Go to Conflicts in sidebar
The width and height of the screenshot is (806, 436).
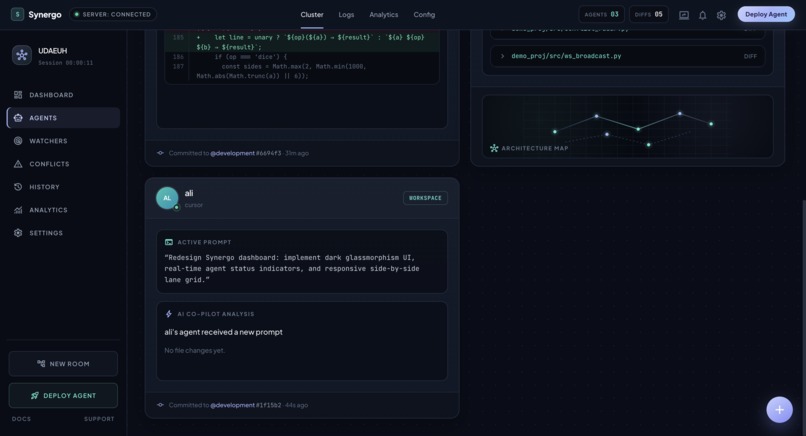click(x=63, y=164)
